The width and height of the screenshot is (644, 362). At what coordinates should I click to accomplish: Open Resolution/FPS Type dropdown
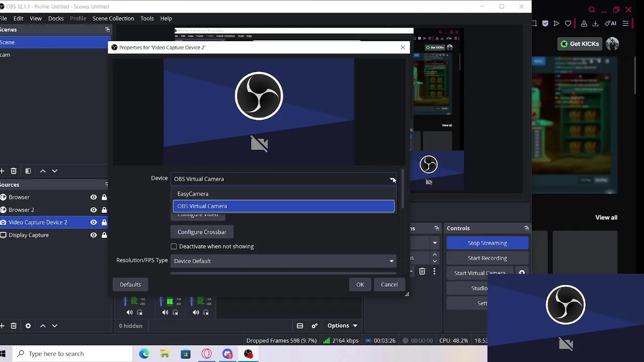284,261
